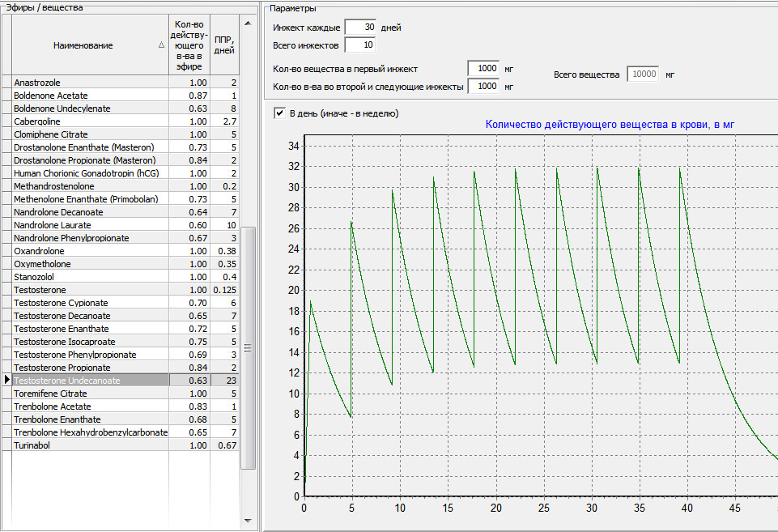Select the Oxandrolone entry
Screen dimensions: 778x532
[x=89, y=251]
